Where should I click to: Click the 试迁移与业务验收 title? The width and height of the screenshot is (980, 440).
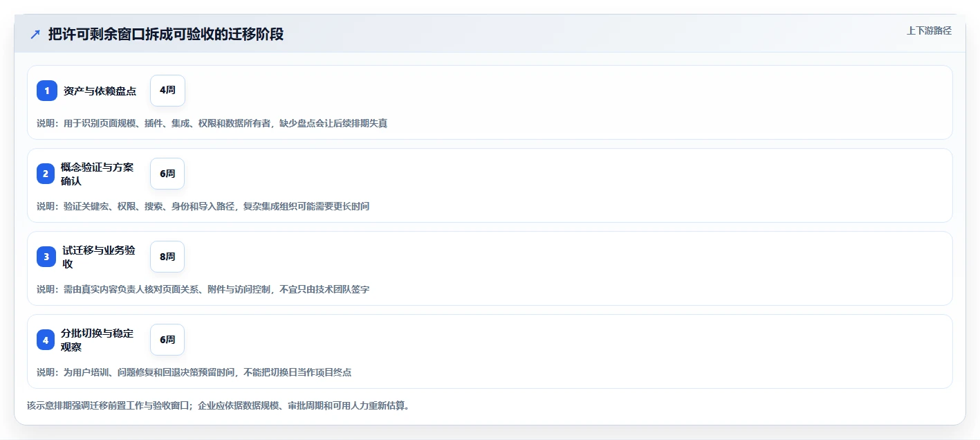point(98,257)
